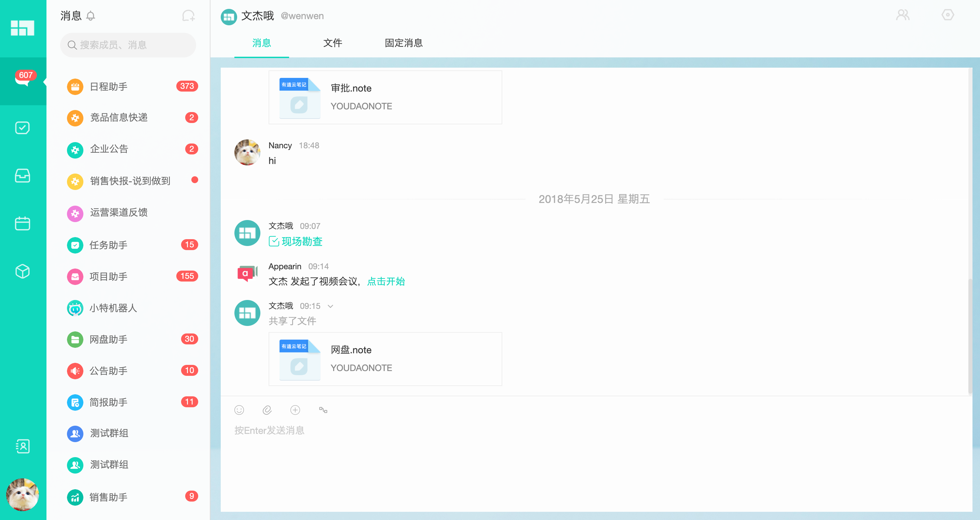Expand the chevron on the 09:15 message
This screenshot has height=520, width=980.
(x=330, y=306)
